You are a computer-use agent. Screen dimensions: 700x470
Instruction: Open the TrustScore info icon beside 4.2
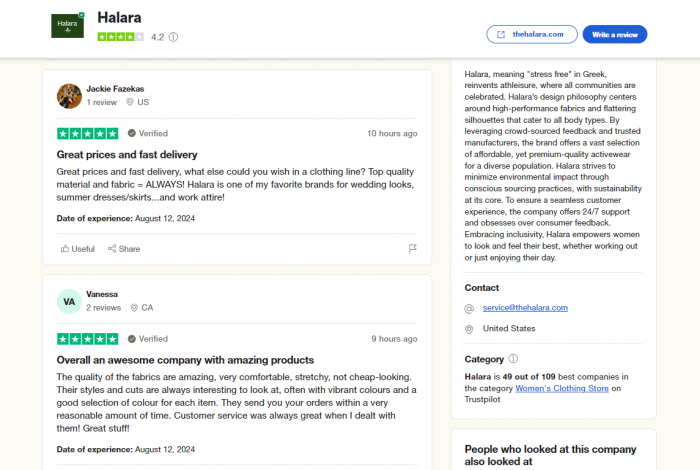pyautogui.click(x=173, y=37)
